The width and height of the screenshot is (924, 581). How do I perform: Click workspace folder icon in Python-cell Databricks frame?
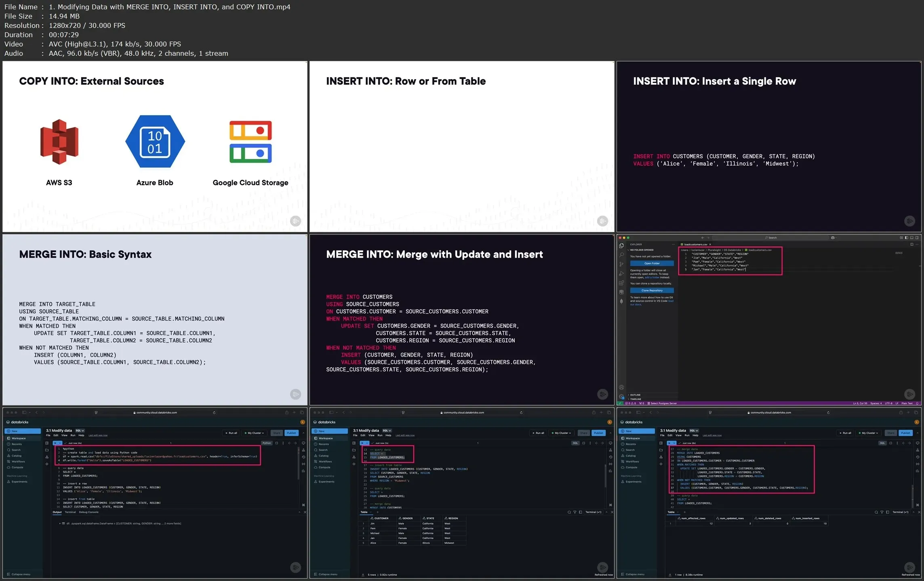click(x=47, y=450)
